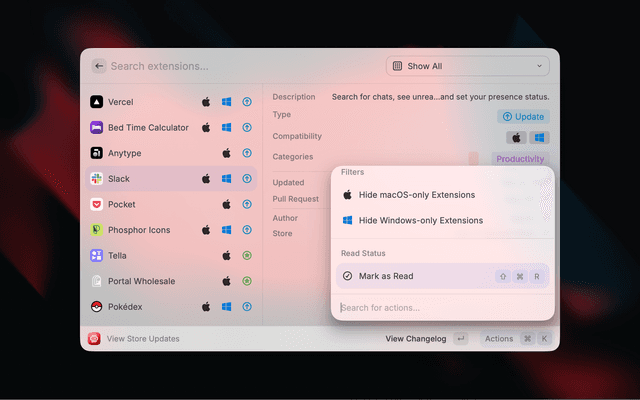Click the Bed Time Calculator icon
The width and height of the screenshot is (640, 400).
[x=96, y=128]
